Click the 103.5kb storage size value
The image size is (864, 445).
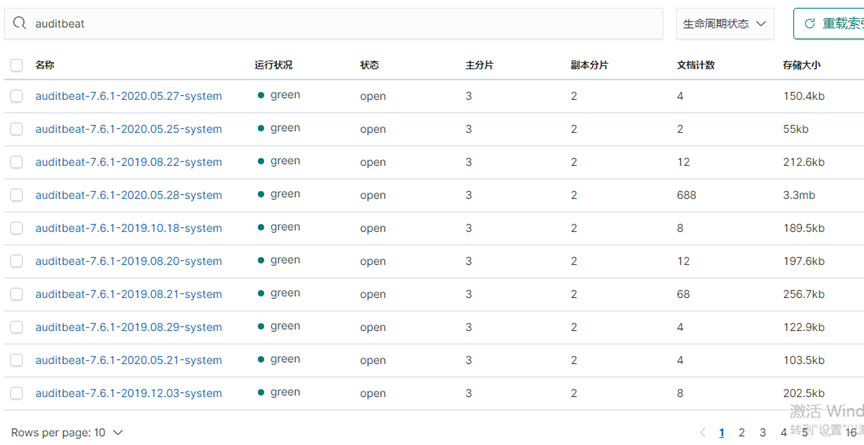804,360
